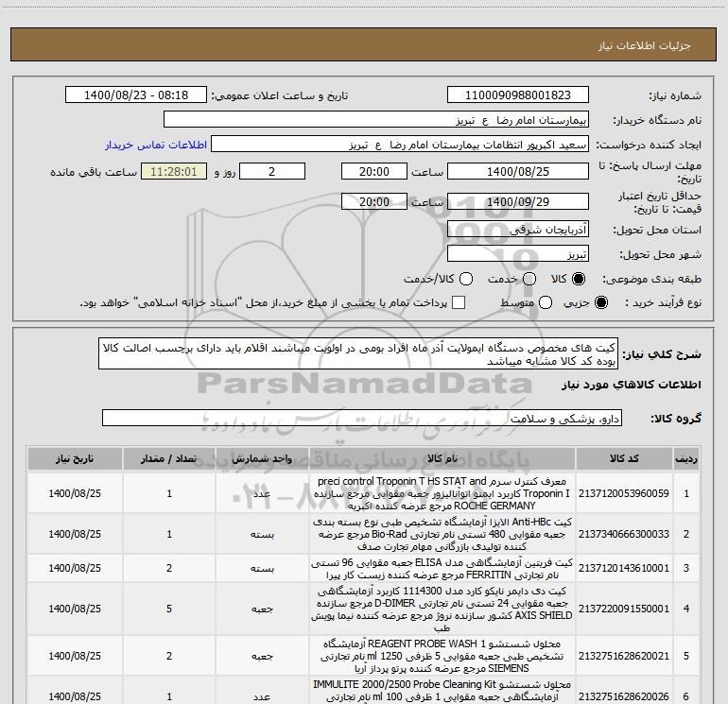
Task: Select the کالا radio button
Action: pyautogui.click(x=579, y=279)
